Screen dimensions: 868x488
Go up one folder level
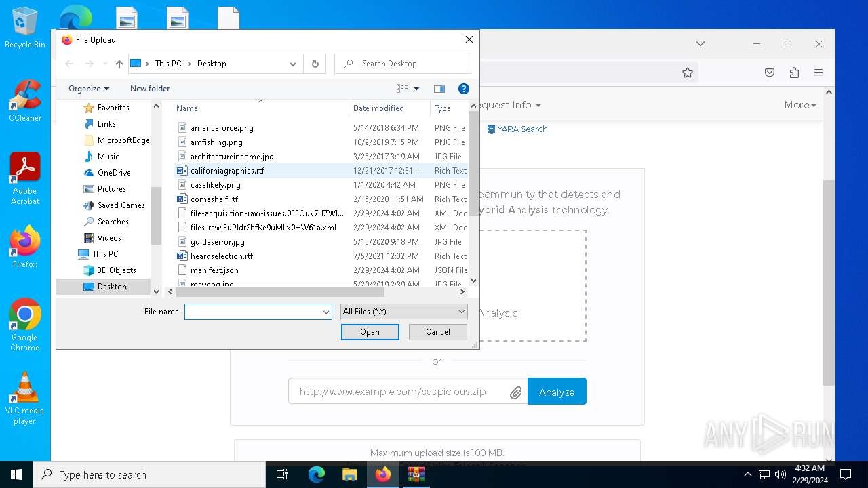coord(119,64)
